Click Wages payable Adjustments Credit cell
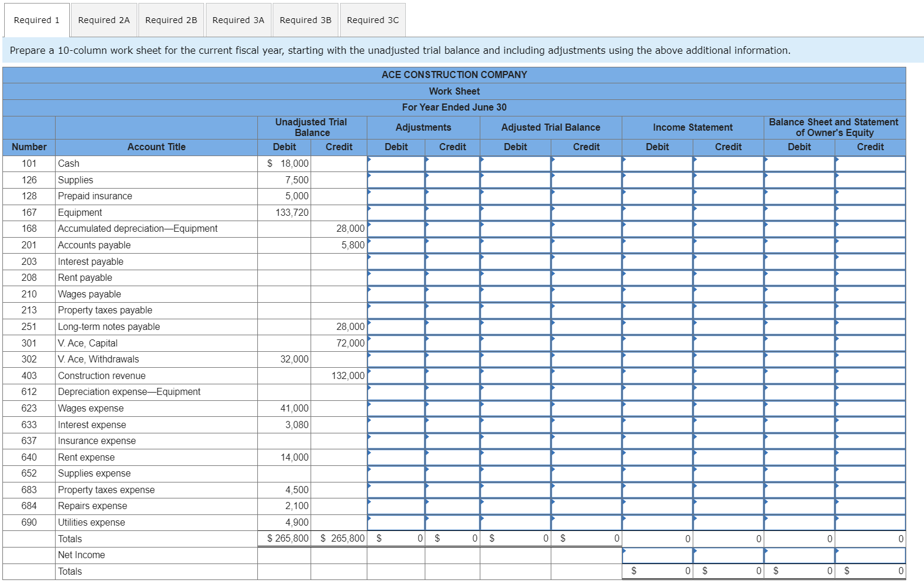924x583 pixels. tap(453, 294)
